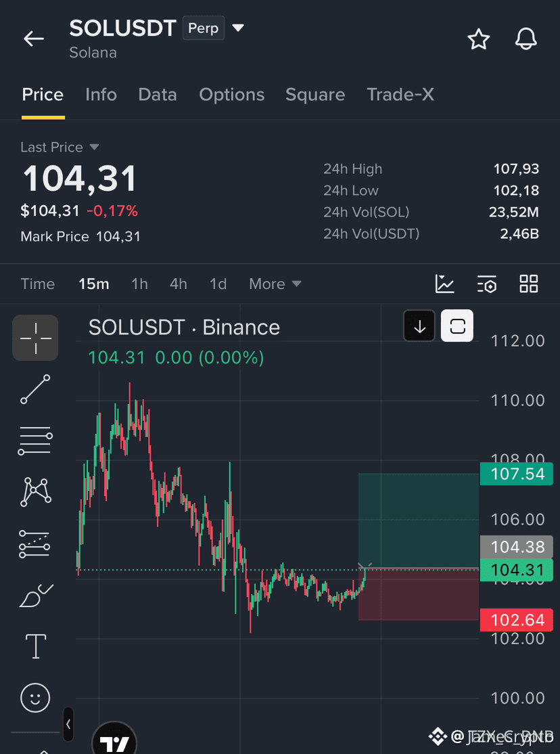Tap the 104.31 current price axis label
The width and height of the screenshot is (560, 754).
point(517,570)
